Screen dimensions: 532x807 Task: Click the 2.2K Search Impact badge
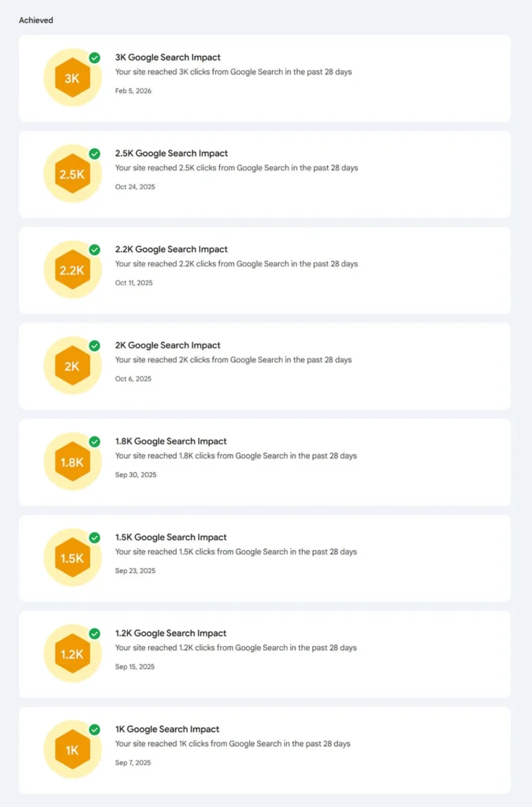[71, 270]
